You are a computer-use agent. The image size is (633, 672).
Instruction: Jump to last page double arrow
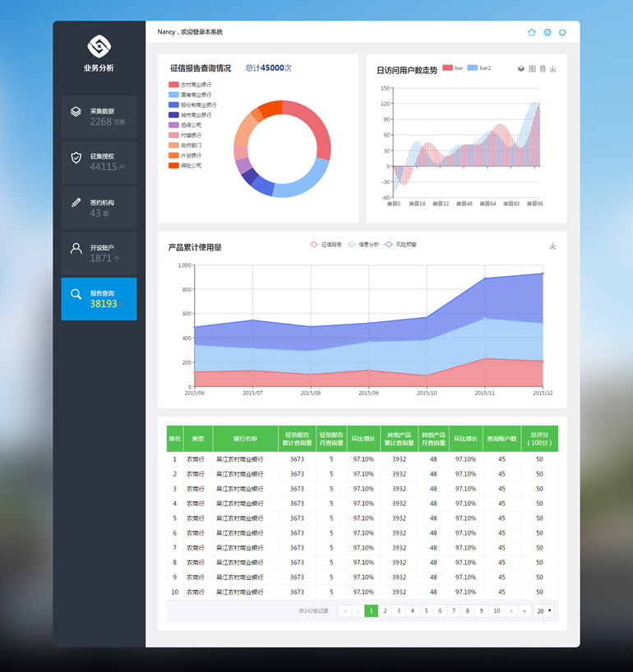pyautogui.click(x=524, y=610)
